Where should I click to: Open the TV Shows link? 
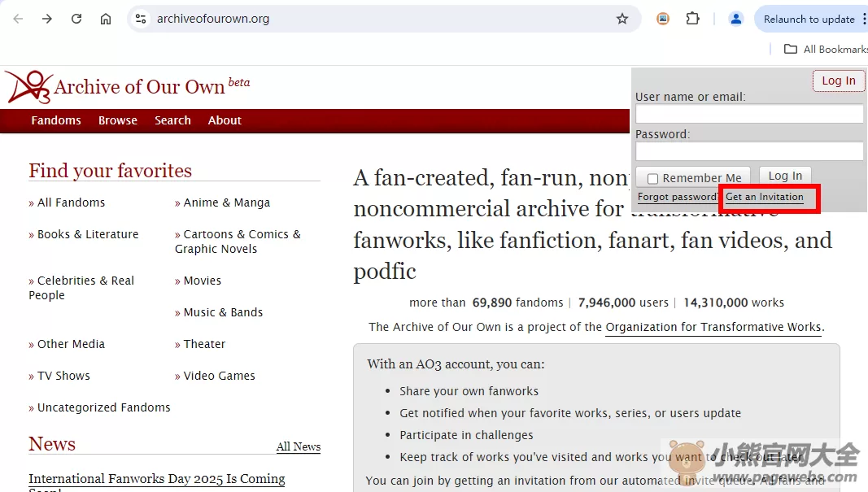tap(63, 376)
